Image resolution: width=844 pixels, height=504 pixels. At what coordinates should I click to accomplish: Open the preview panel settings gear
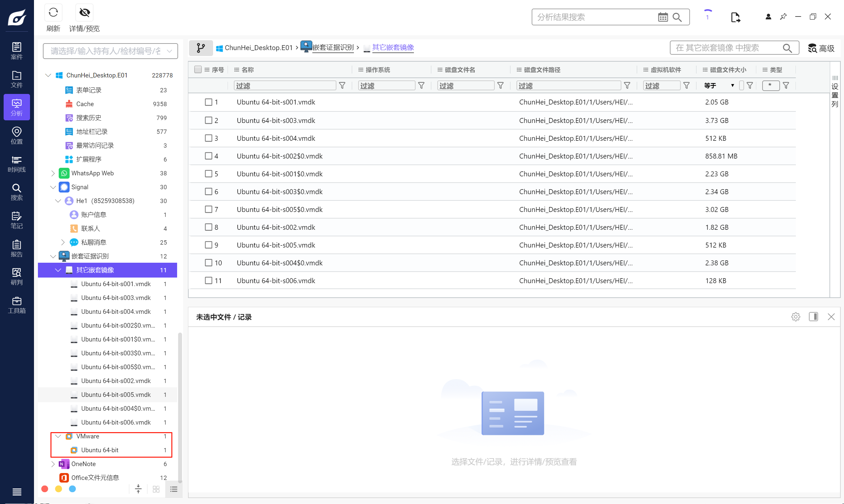(796, 317)
